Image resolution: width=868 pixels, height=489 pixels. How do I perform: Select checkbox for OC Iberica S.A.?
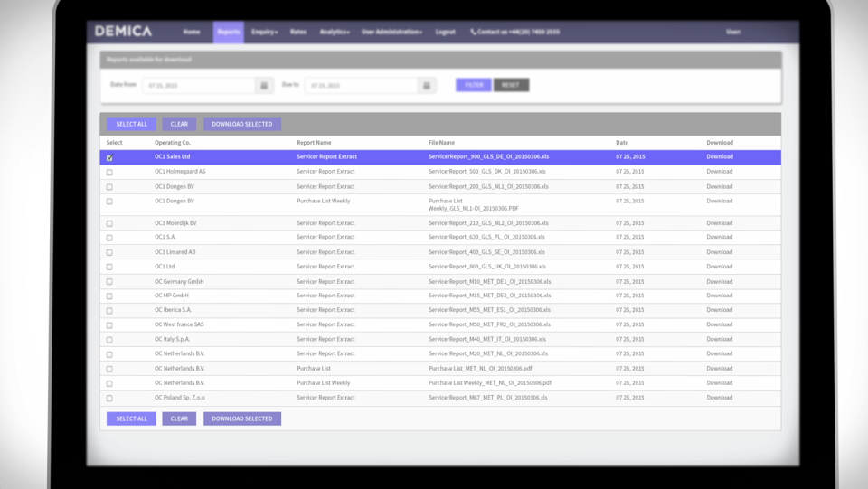click(x=109, y=311)
